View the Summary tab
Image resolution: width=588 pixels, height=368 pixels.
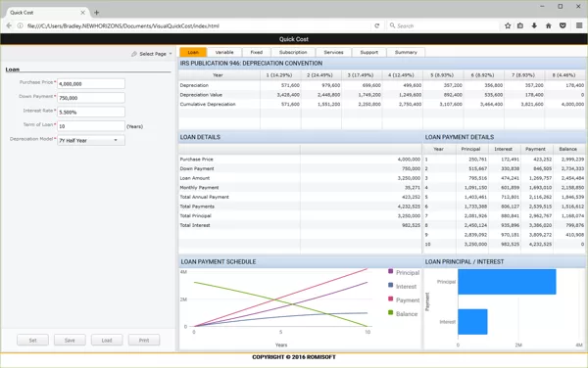click(x=406, y=53)
